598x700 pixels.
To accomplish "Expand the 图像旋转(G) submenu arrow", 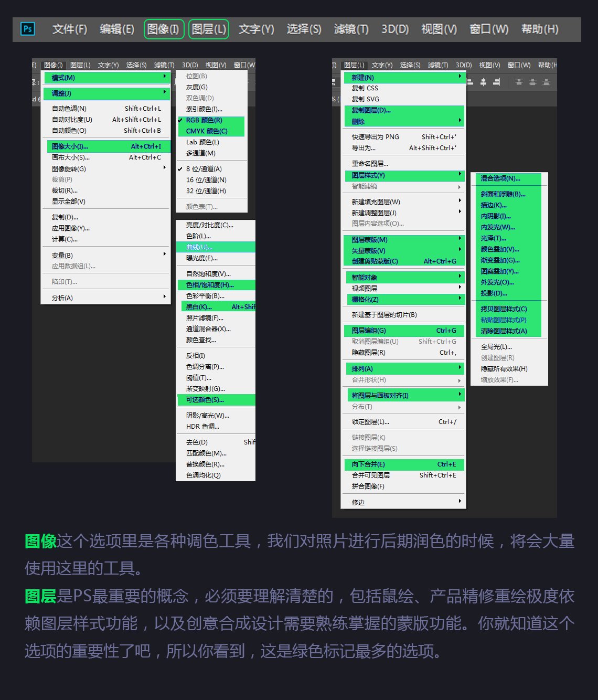I will [165, 168].
